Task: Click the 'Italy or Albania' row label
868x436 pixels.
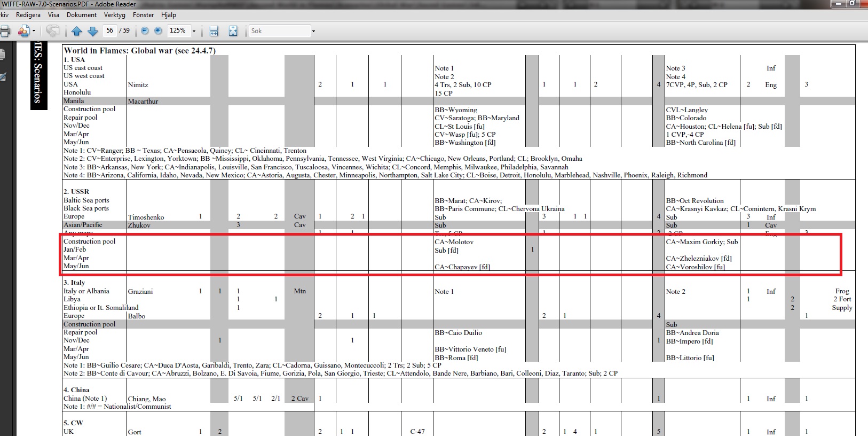Action: tap(86, 291)
